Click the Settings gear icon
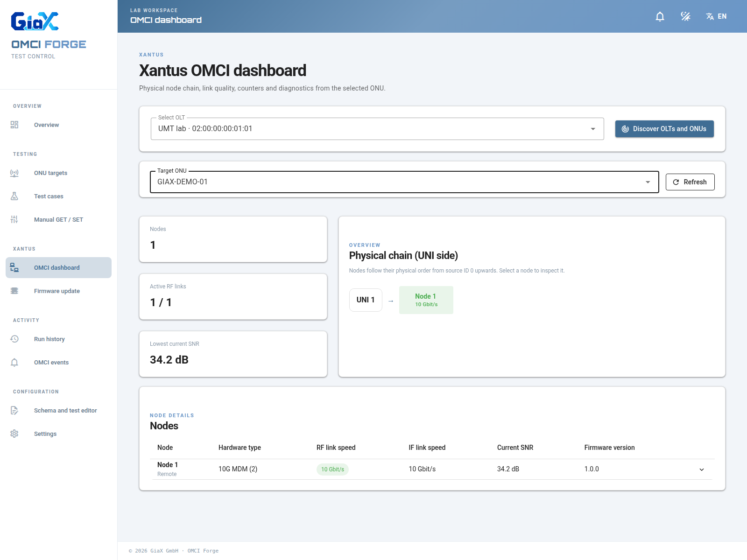Screen dimensions: 747x560 point(14,434)
